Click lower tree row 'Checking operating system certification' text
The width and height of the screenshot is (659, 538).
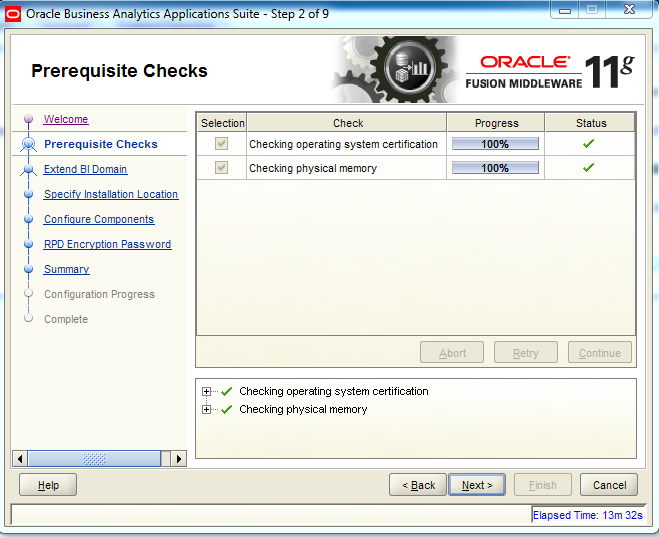[x=334, y=391]
